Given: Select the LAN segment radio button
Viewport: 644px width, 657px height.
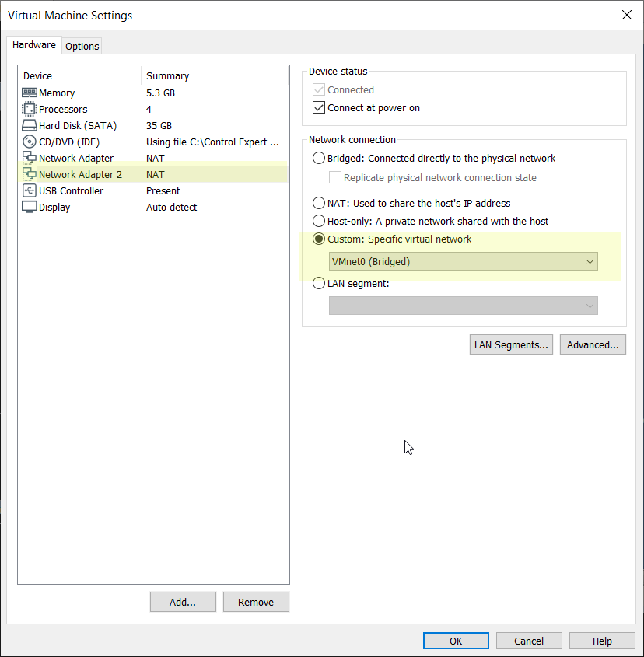Looking at the screenshot, I should point(319,283).
